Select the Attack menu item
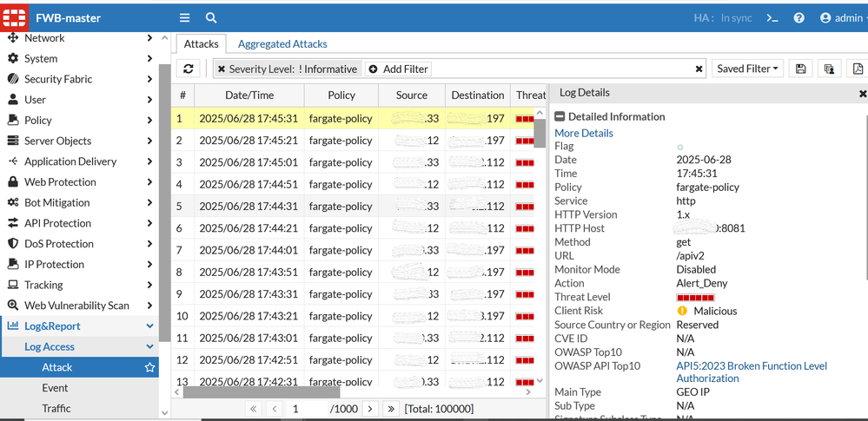 (57, 367)
